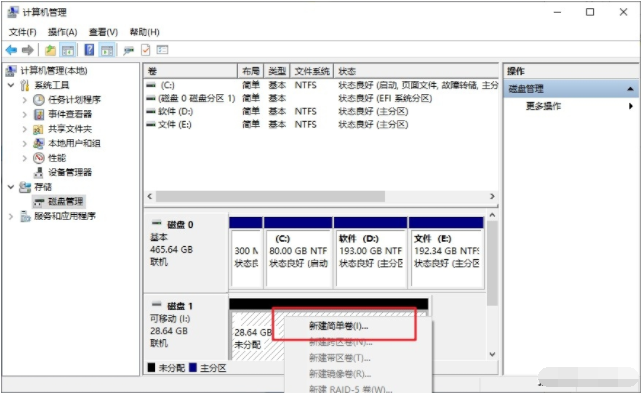644x396 pixels.
Task: Maximize the 计算机管理 window
Action: pos(590,12)
